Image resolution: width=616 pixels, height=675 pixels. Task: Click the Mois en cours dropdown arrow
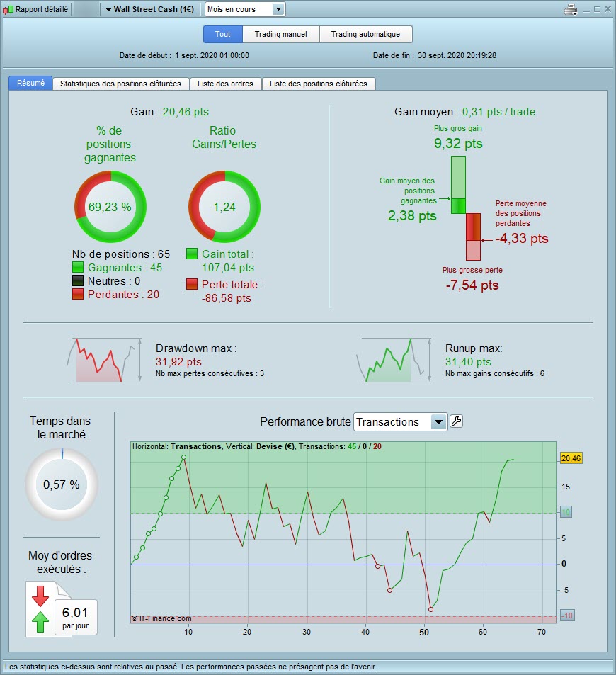point(278,9)
